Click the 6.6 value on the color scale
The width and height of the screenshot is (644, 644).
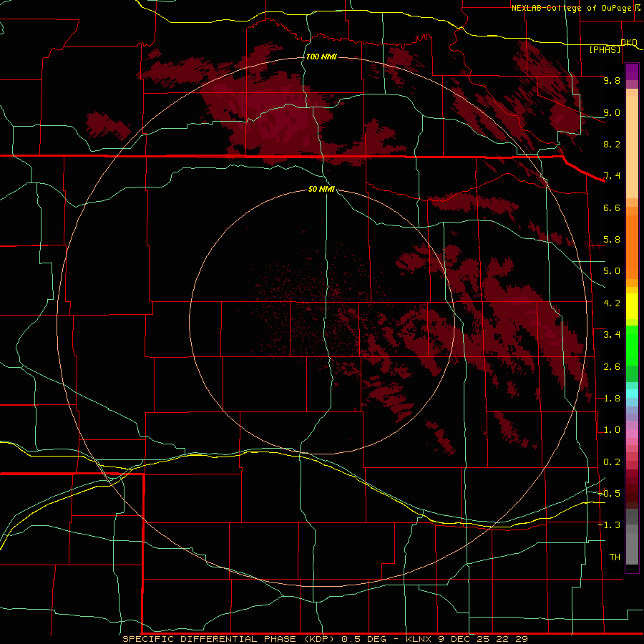click(612, 208)
